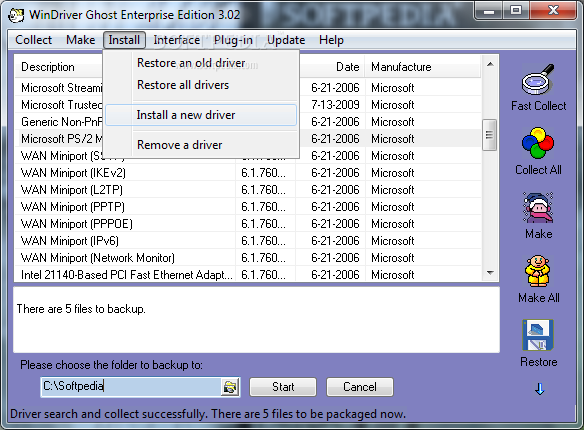The width and height of the screenshot is (584, 430).
Task: Click the blue down arrow below Restore
Action: coord(539,389)
